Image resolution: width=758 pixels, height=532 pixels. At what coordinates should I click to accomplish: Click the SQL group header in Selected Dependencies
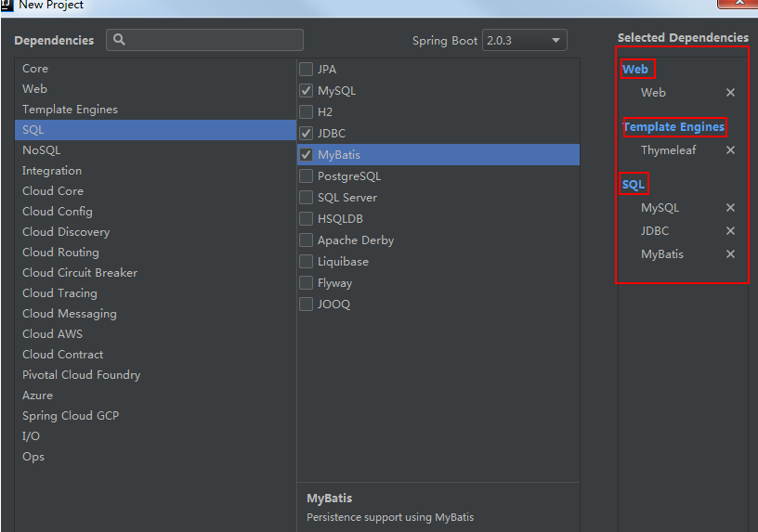click(634, 185)
